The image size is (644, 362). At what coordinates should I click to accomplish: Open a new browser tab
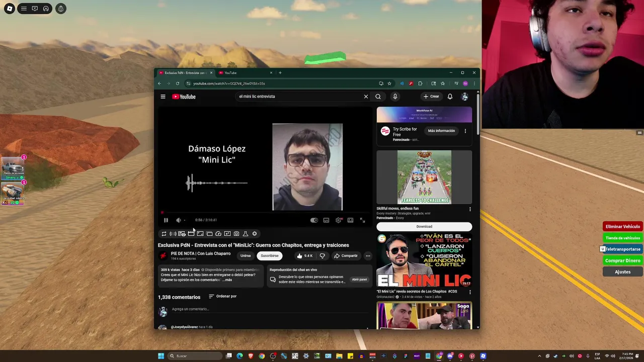(280, 73)
